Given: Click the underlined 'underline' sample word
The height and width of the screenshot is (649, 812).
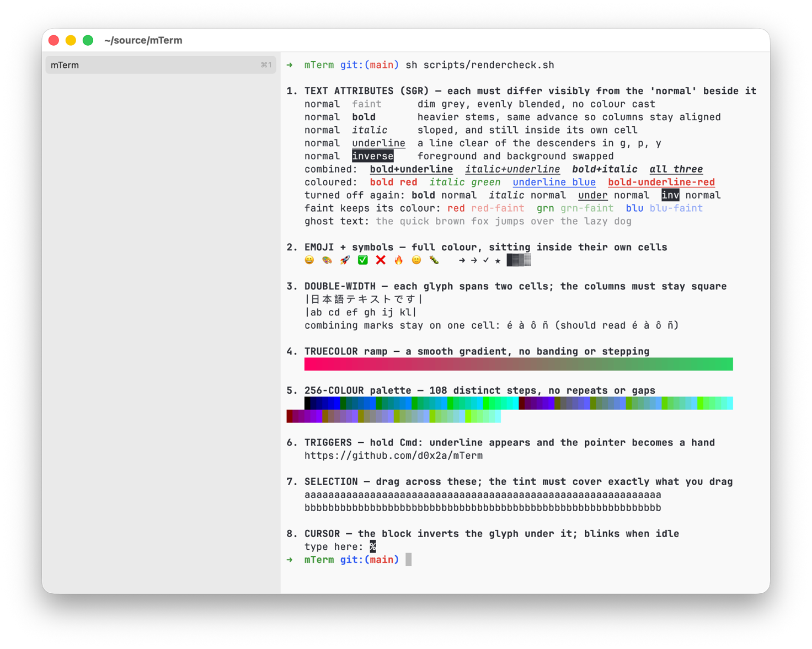Looking at the screenshot, I should pyautogui.click(x=379, y=143).
